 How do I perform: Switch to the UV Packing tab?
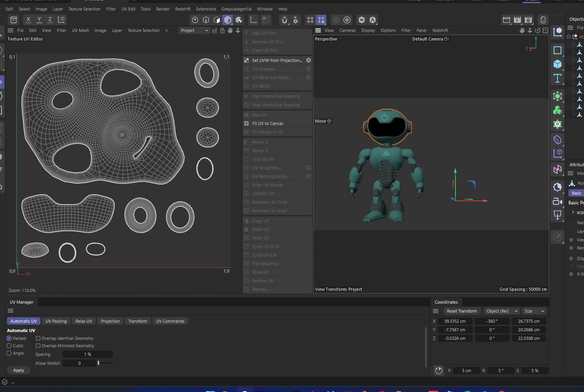(x=56, y=321)
